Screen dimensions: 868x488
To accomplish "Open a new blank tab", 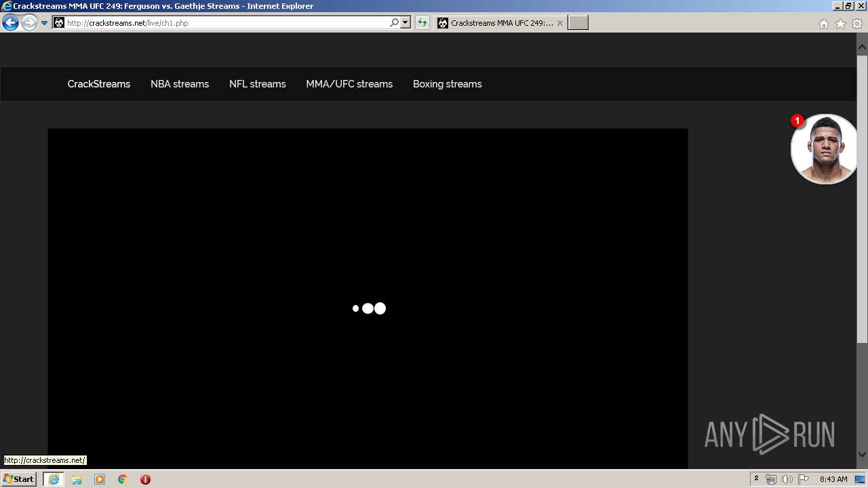I will pyautogui.click(x=578, y=23).
